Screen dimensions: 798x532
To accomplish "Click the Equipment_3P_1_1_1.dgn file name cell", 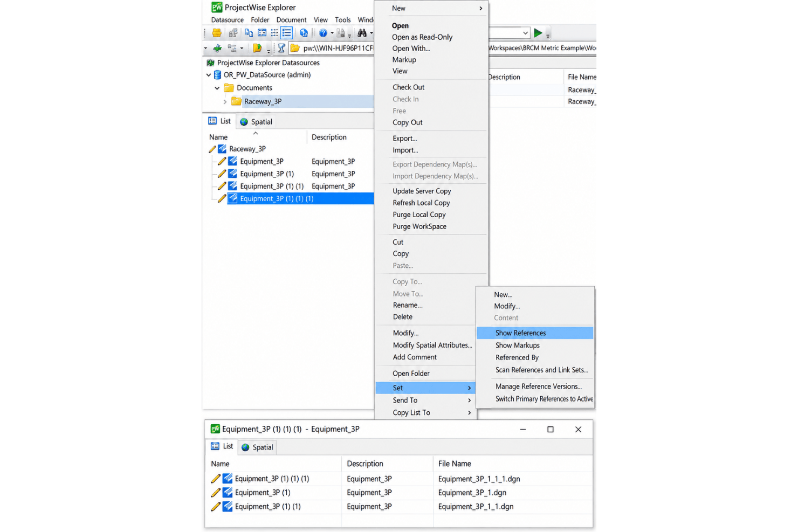I will tap(479, 479).
